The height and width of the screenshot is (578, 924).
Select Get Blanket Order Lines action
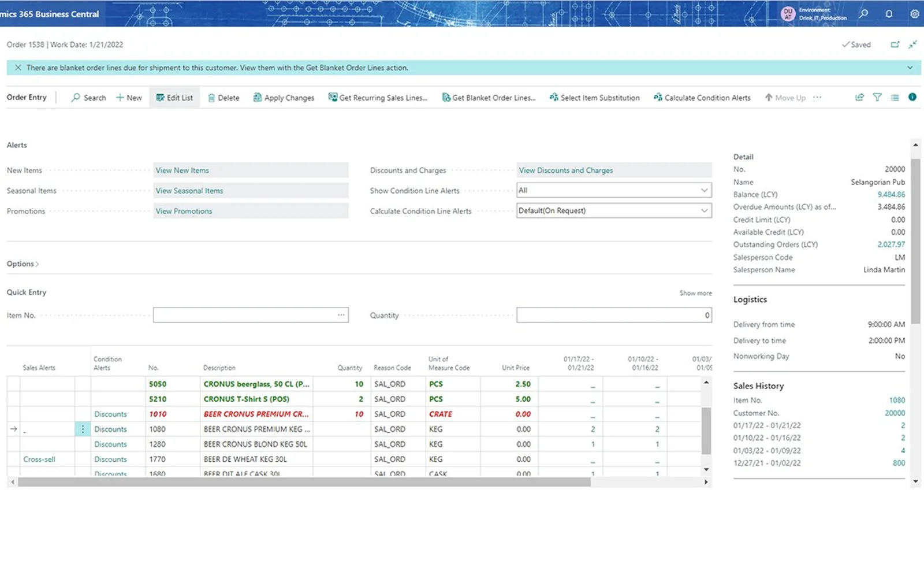click(x=489, y=98)
